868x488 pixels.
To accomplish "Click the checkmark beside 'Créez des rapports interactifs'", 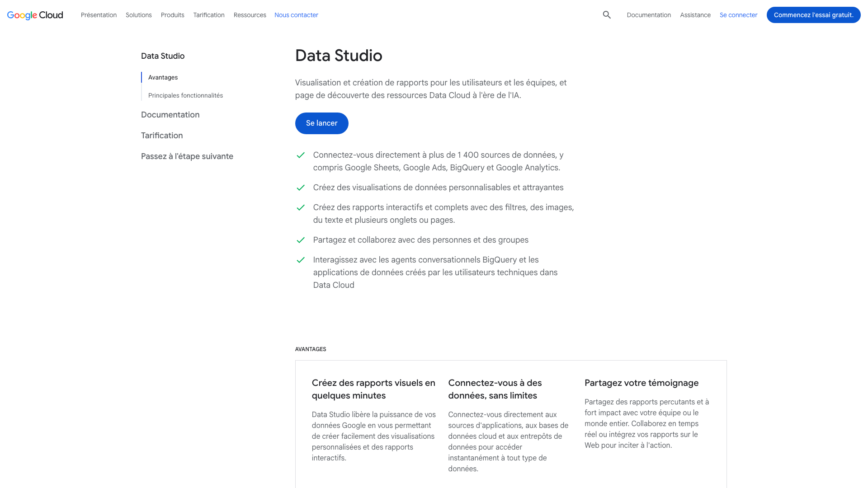I will [x=301, y=207].
